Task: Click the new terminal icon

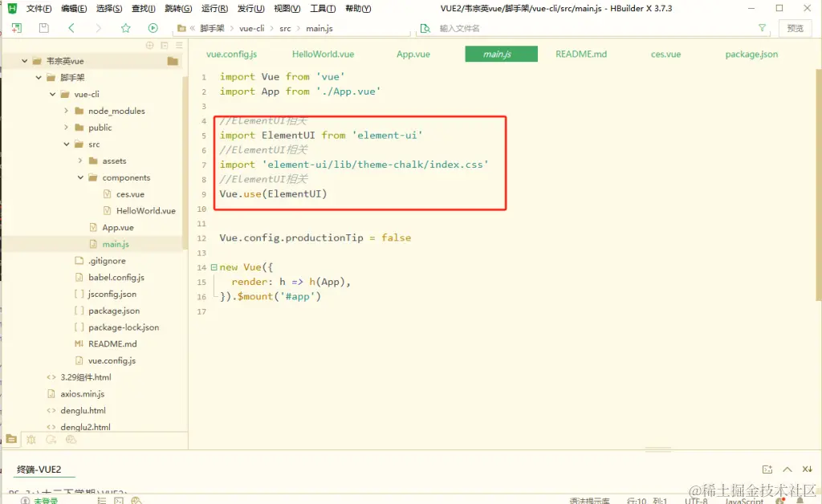Action: (x=767, y=469)
